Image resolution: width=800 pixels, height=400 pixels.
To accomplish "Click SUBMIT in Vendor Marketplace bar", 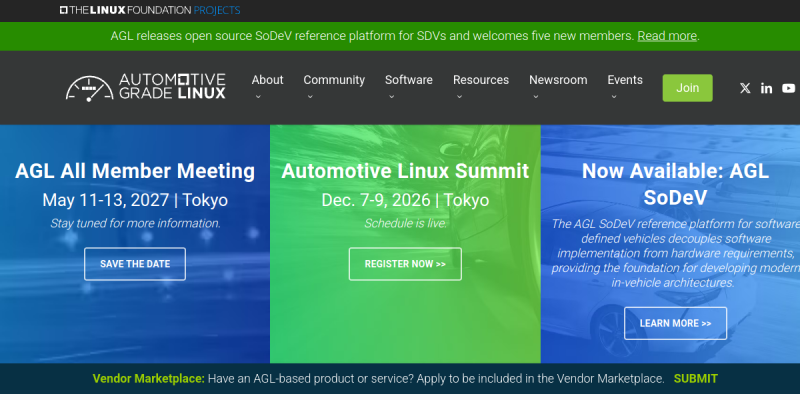I will pos(695,379).
